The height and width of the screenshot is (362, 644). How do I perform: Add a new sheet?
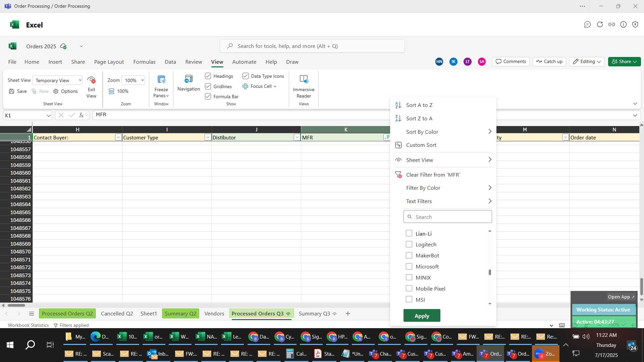pos(348,313)
